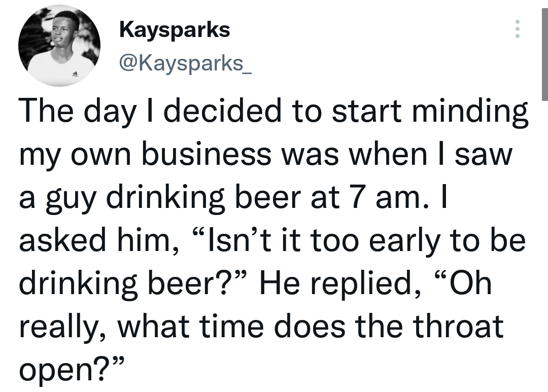This screenshot has height=392, width=548.
Task: Click the phrase 'what time does the throat'
Action: [x=311, y=326]
